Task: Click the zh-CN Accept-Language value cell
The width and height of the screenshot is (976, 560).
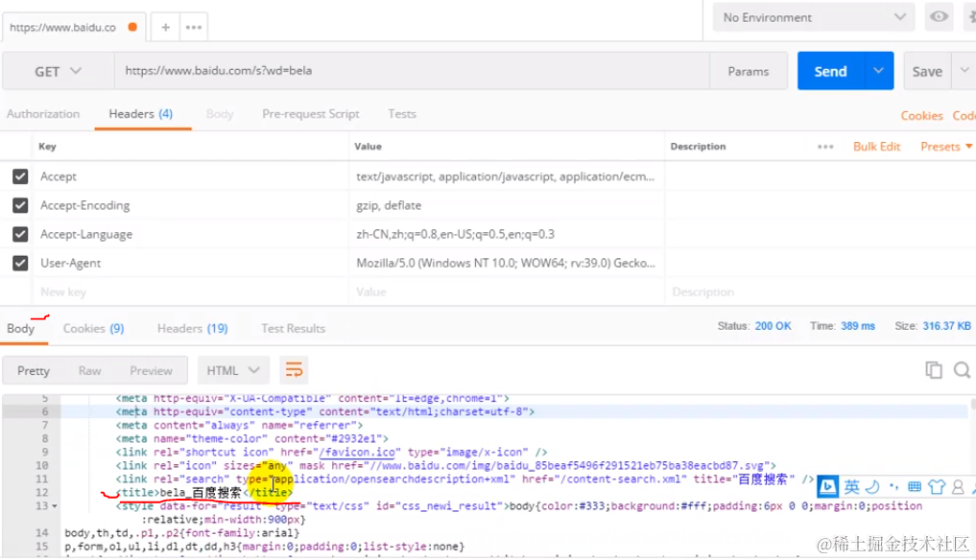Action: coord(506,234)
